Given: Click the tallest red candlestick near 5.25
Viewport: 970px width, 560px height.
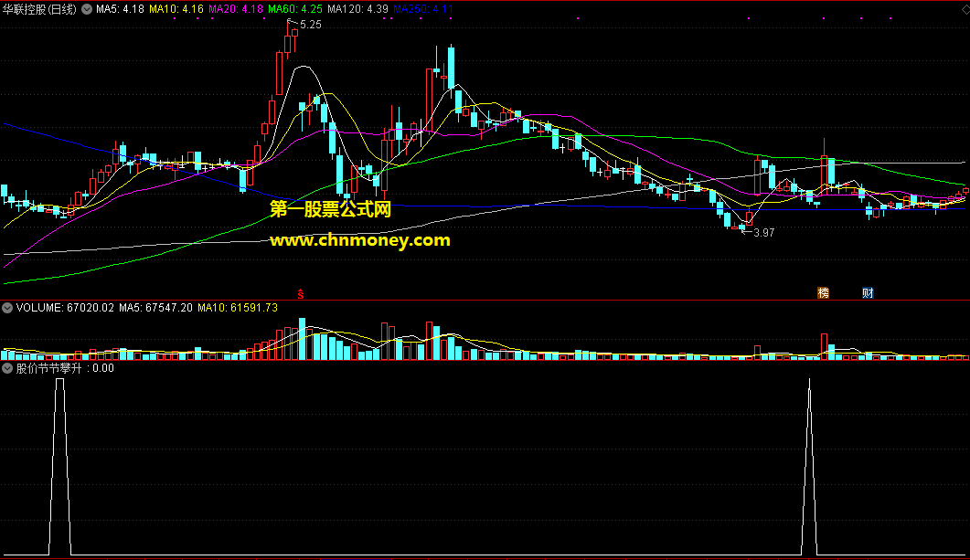Looking at the screenshot, I should pyautogui.click(x=279, y=74).
